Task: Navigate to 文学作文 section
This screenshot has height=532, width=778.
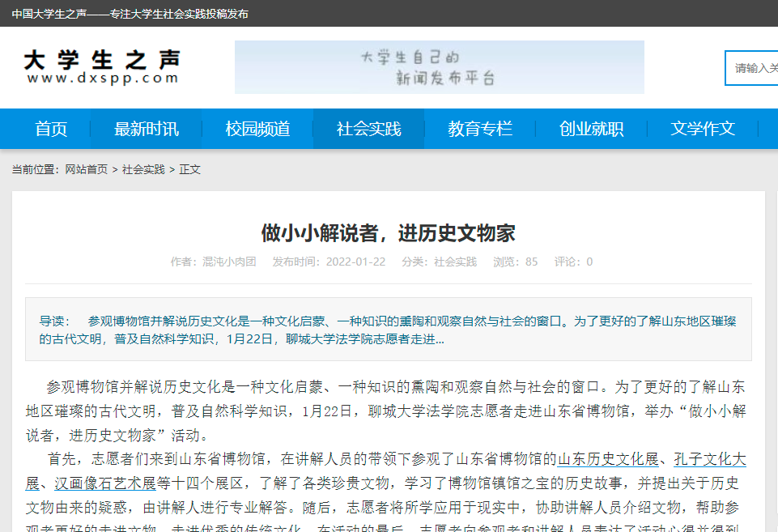Action: coord(703,129)
